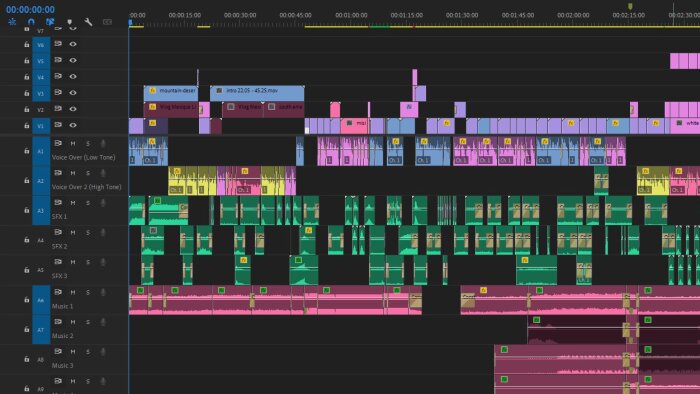Toggle the Snap magnet icon

click(x=31, y=21)
